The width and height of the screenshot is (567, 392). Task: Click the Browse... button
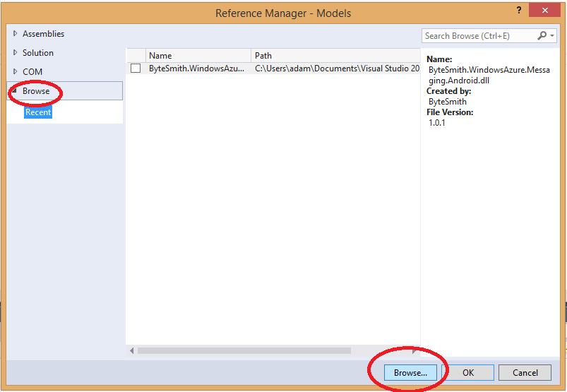coord(410,372)
